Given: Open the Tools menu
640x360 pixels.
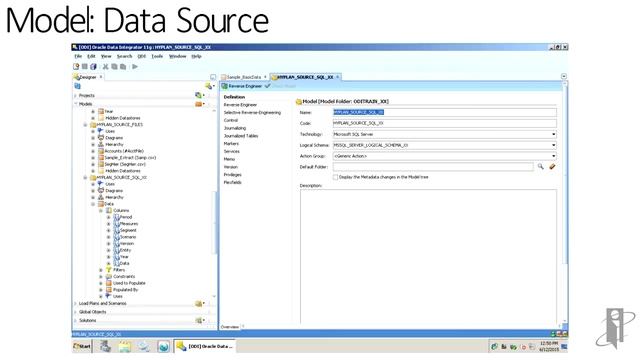Looking at the screenshot, I should [x=157, y=56].
